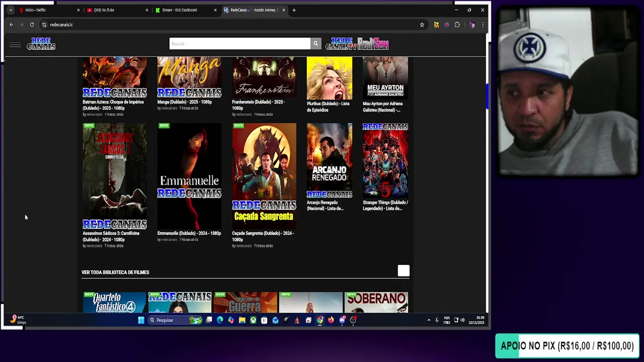
Task: Click the Buscar search field
Action: [x=239, y=44]
